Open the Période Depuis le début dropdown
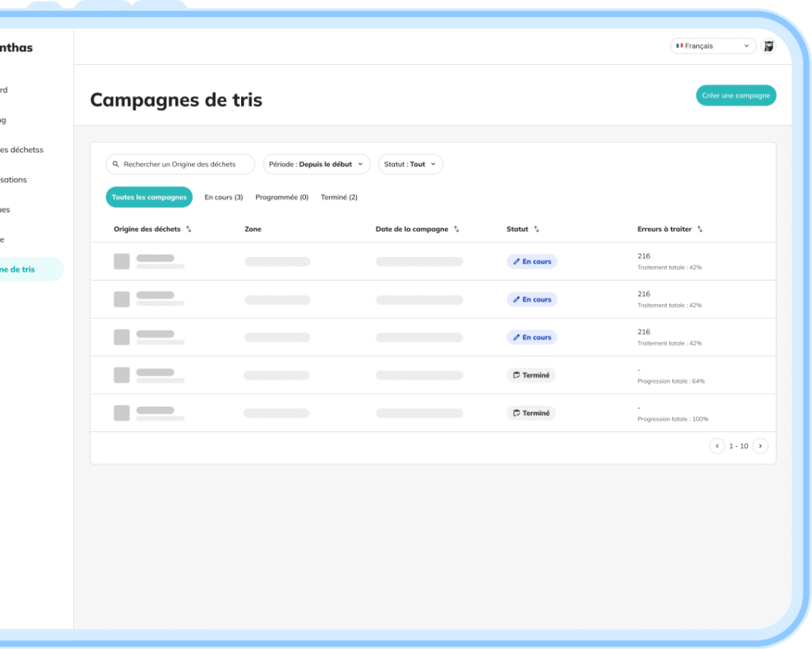Image resolution: width=812 pixels, height=649 pixels. 316,164
